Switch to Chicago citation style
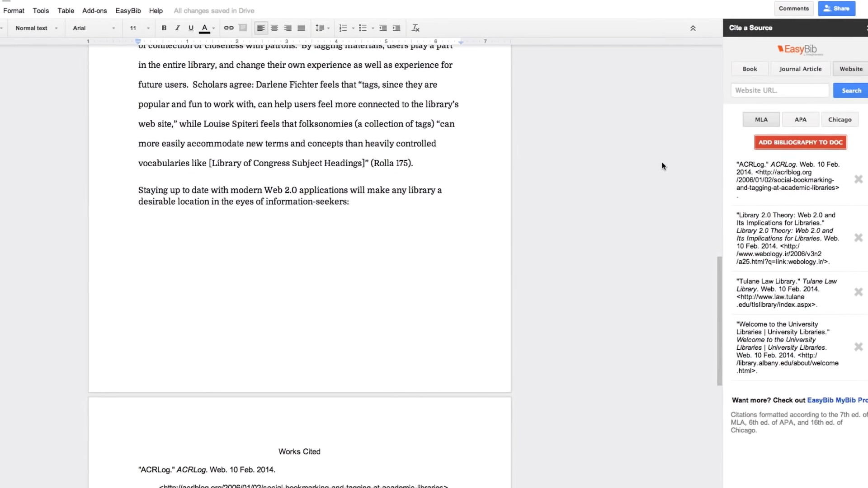 click(x=840, y=120)
